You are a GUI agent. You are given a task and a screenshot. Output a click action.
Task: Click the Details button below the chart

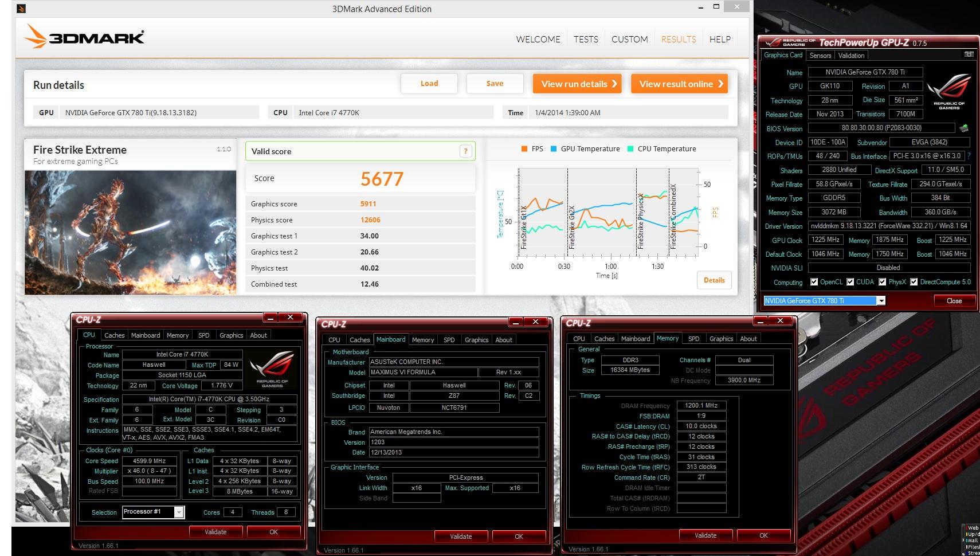pyautogui.click(x=714, y=280)
